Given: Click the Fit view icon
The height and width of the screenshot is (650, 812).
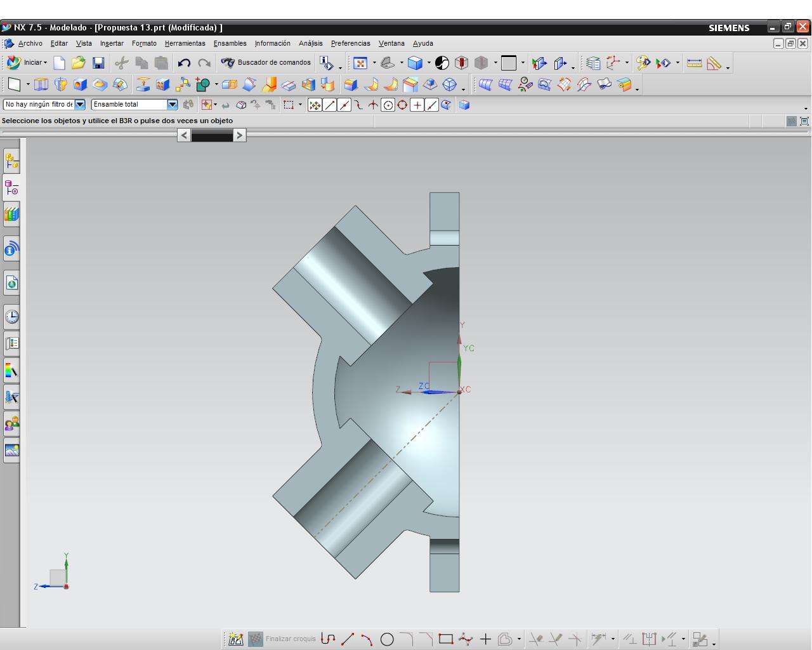Looking at the screenshot, I should point(360,63).
